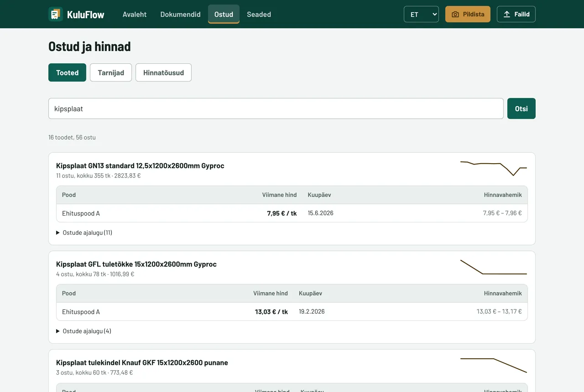The image size is (584, 392).
Task: Click the price range 7,95 € – 7,96 €
Action: [x=502, y=213]
